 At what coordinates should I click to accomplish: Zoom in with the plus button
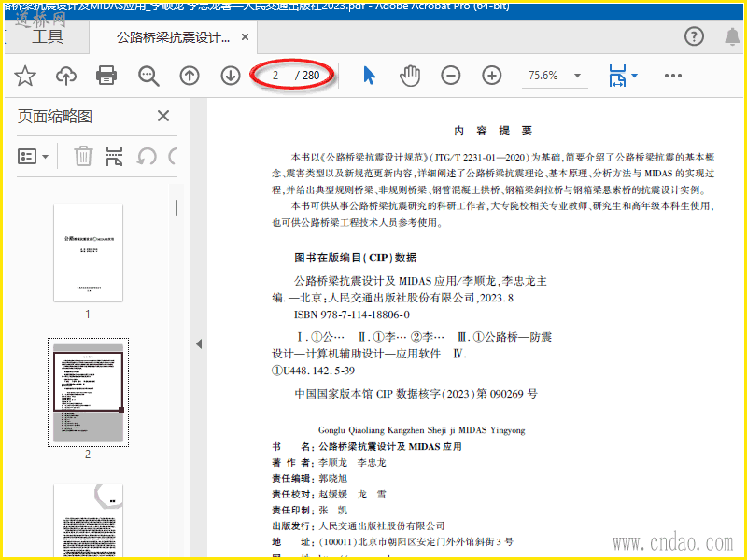(492, 76)
